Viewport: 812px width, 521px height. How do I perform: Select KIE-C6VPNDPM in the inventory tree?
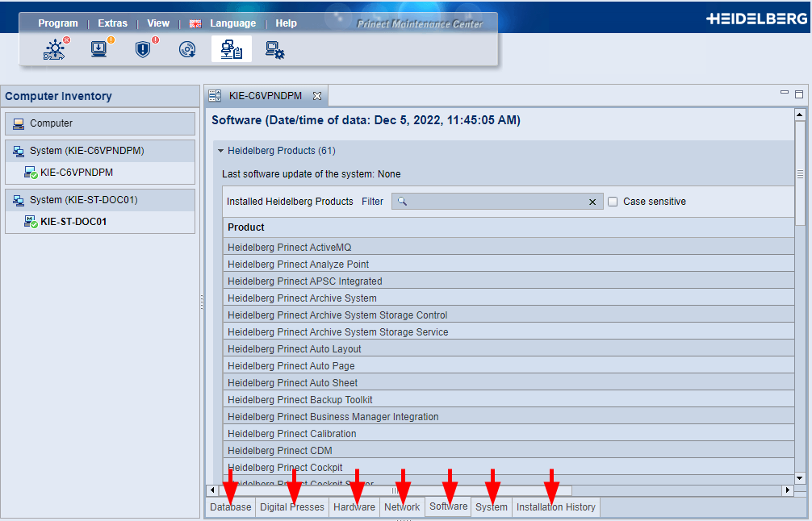click(76, 173)
